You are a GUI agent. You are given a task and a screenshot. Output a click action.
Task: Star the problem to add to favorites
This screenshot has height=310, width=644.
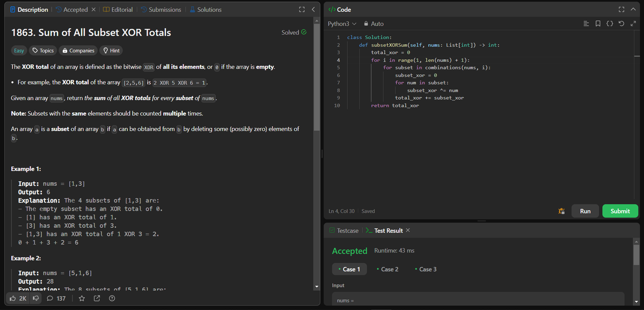81,298
